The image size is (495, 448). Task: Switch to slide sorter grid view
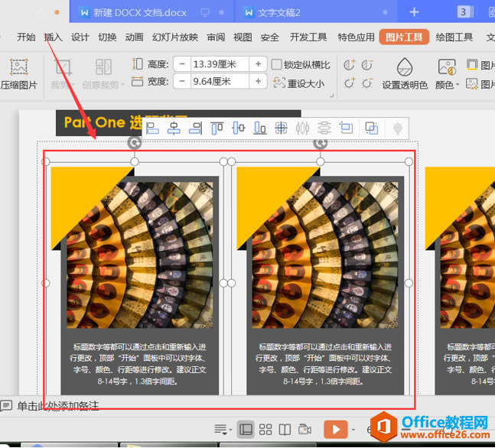pos(265,429)
